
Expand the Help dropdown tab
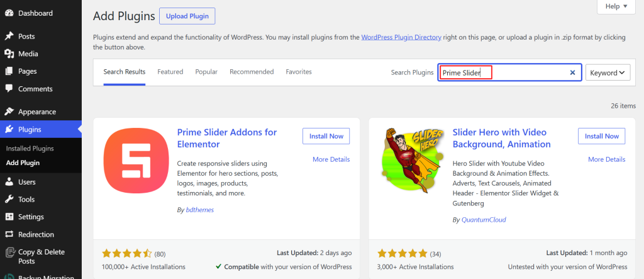[616, 6]
